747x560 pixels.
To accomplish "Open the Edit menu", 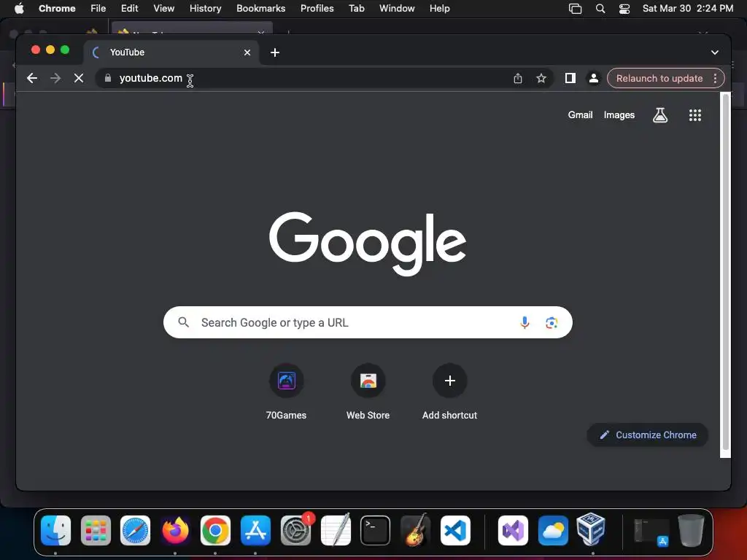I will (129, 8).
